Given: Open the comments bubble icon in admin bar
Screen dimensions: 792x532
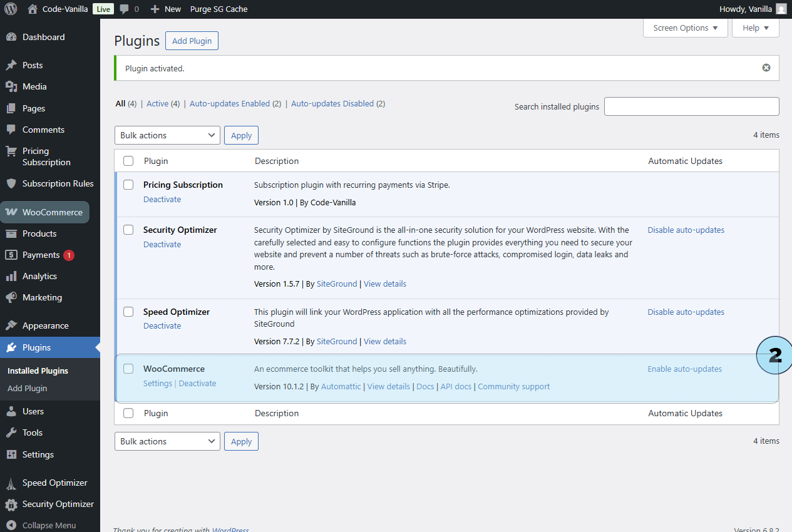Looking at the screenshot, I should pyautogui.click(x=124, y=9).
